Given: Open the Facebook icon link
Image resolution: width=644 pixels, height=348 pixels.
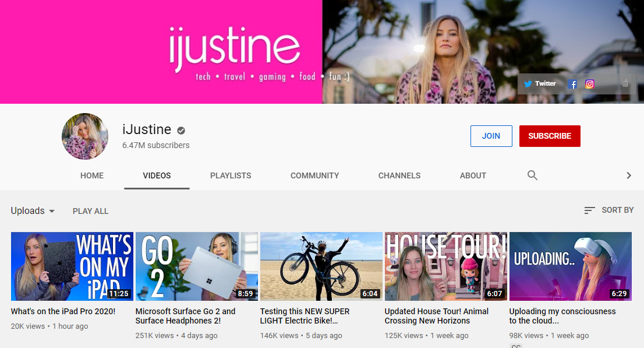Looking at the screenshot, I should pyautogui.click(x=572, y=84).
